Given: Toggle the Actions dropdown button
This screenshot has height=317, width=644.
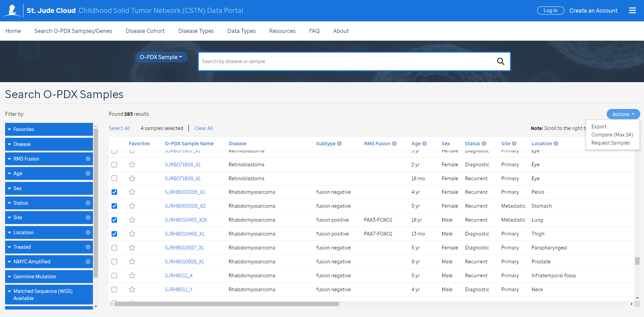Looking at the screenshot, I should 623,114.
